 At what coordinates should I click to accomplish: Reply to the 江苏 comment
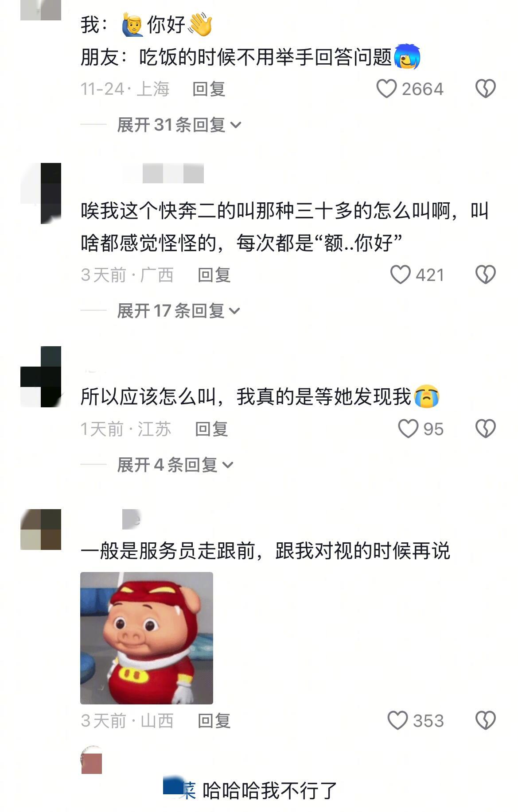[x=212, y=429]
